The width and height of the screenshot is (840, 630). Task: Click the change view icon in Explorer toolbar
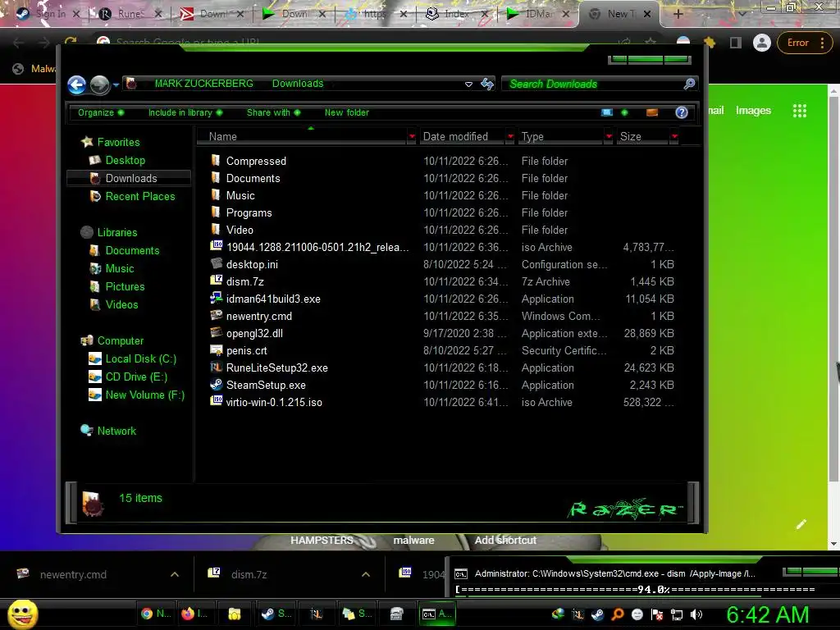(607, 112)
